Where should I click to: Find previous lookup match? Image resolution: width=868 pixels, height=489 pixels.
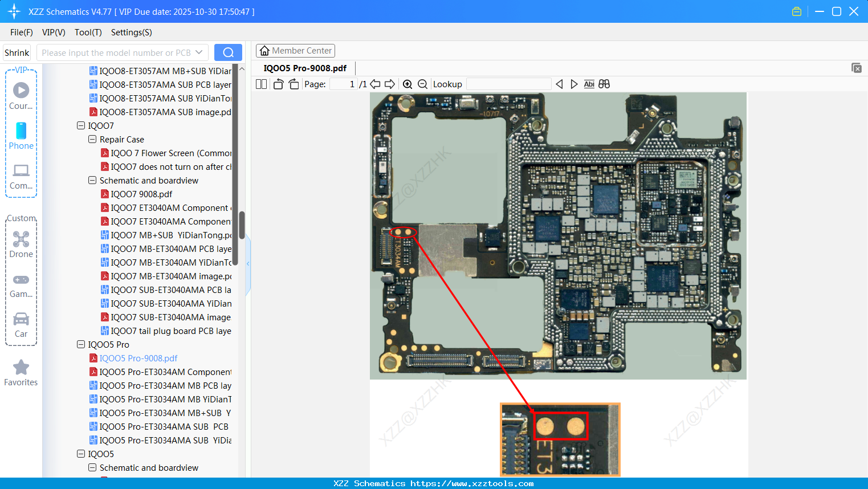pos(559,84)
